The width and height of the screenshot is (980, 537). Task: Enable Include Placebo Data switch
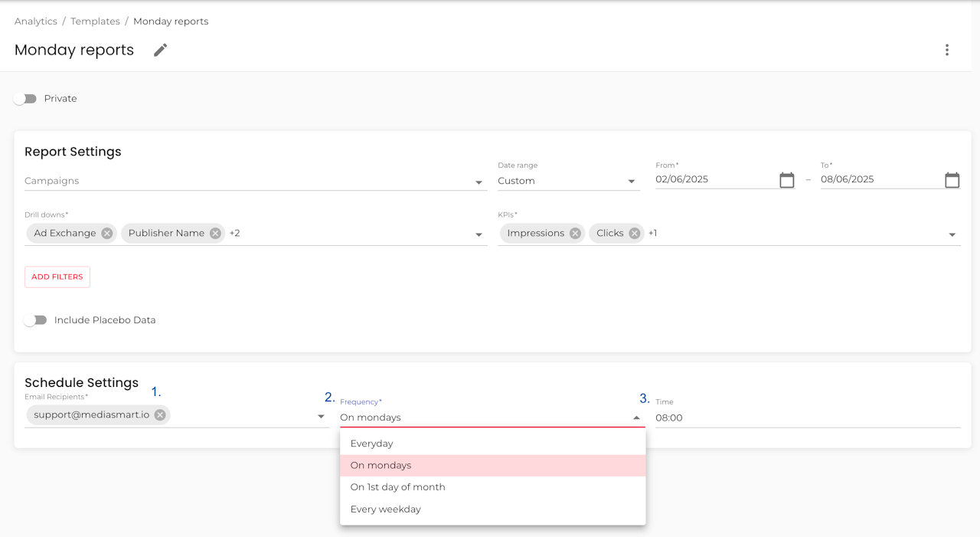click(x=35, y=320)
